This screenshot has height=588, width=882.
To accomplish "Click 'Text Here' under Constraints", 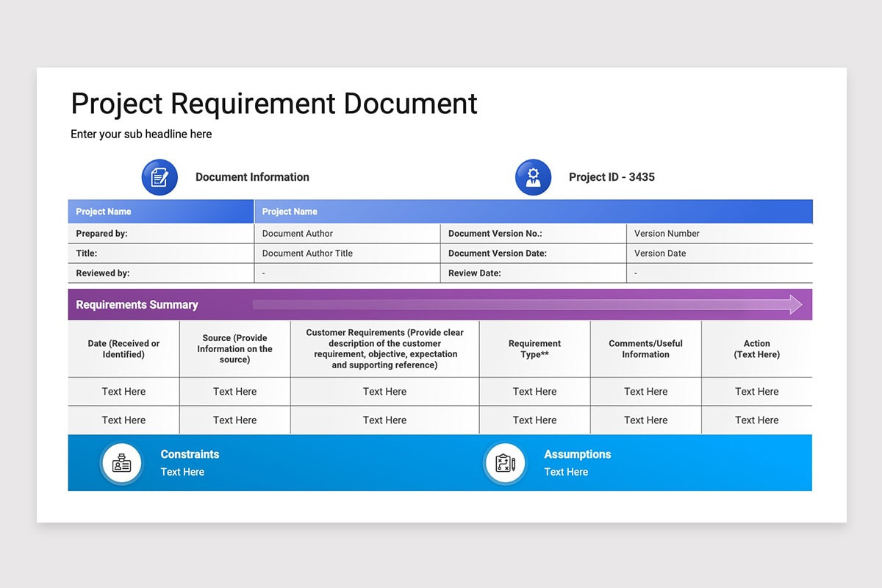I will pyautogui.click(x=182, y=472).
